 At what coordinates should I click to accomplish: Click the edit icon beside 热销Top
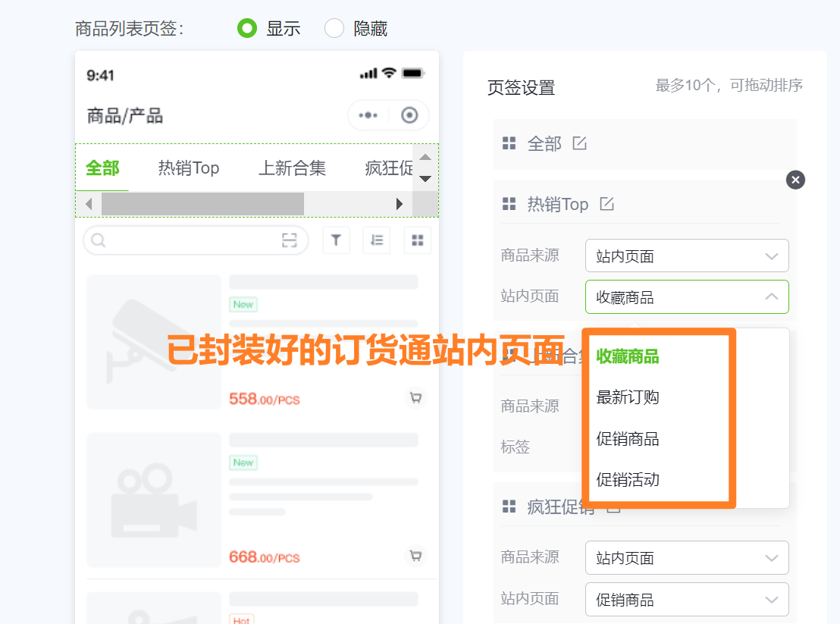[606, 204]
